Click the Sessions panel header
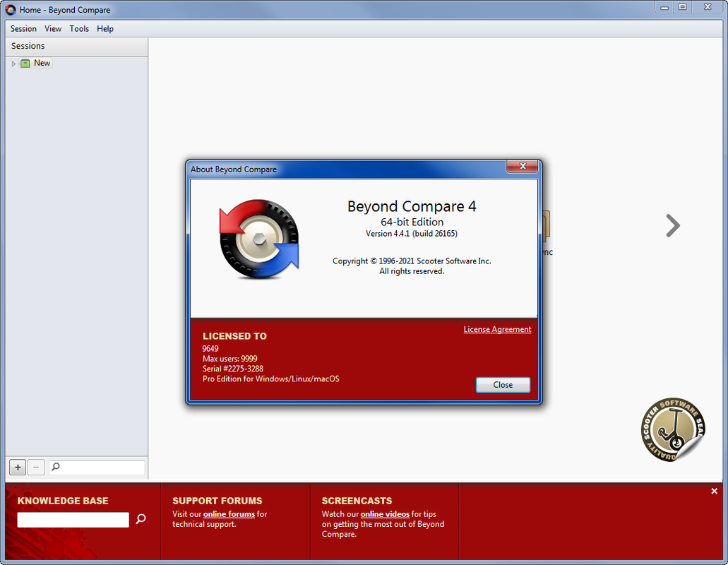The image size is (728, 565). [76, 46]
